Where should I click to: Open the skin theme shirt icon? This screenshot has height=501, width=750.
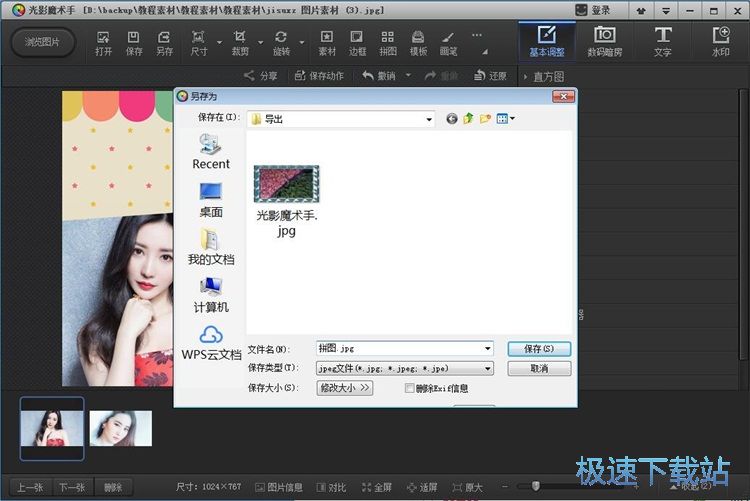pos(641,11)
